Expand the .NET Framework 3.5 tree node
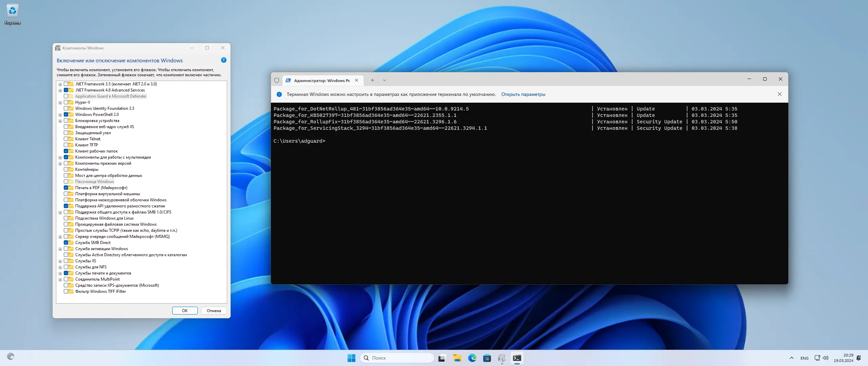 pyautogui.click(x=60, y=84)
